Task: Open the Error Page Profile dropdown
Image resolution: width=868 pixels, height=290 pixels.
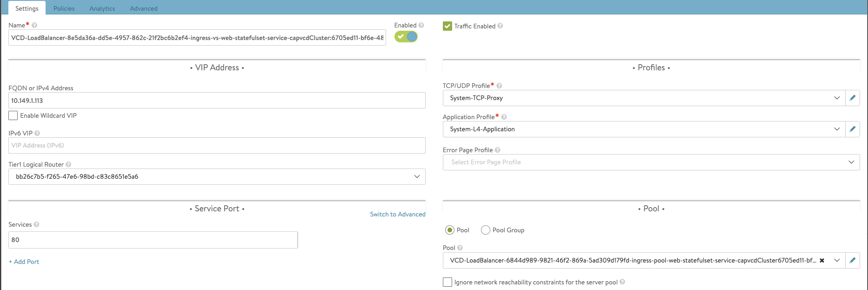Action: pyautogui.click(x=851, y=162)
